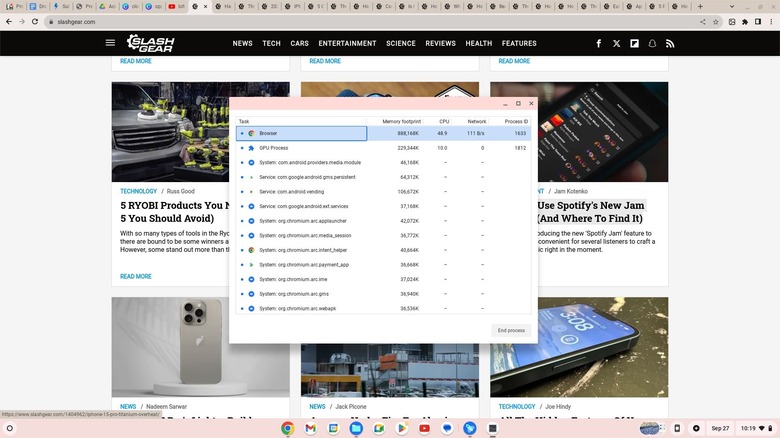The width and height of the screenshot is (780, 438).
Task: Select org.chromium.arc.applauncher row
Action: pyautogui.click(x=384, y=221)
